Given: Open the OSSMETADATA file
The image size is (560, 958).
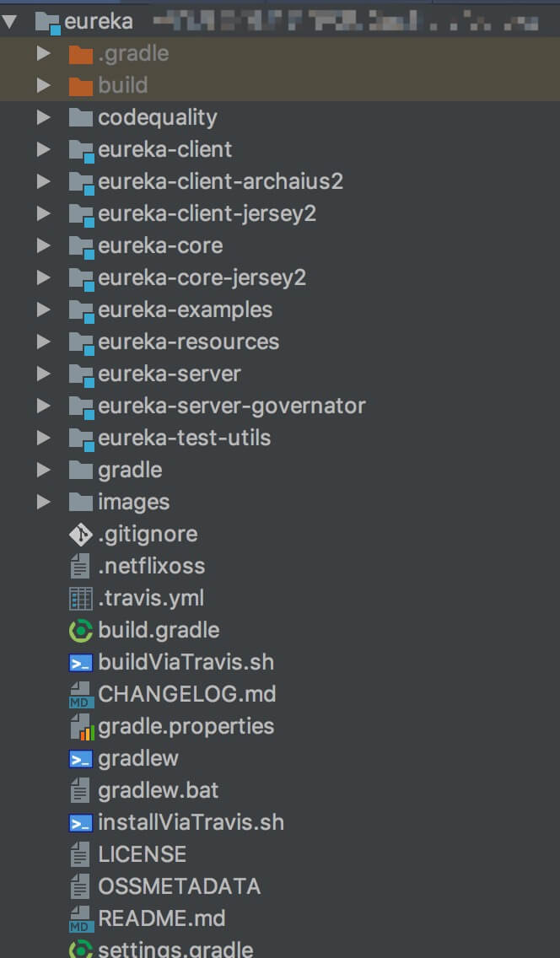Looking at the screenshot, I should 179,887.
